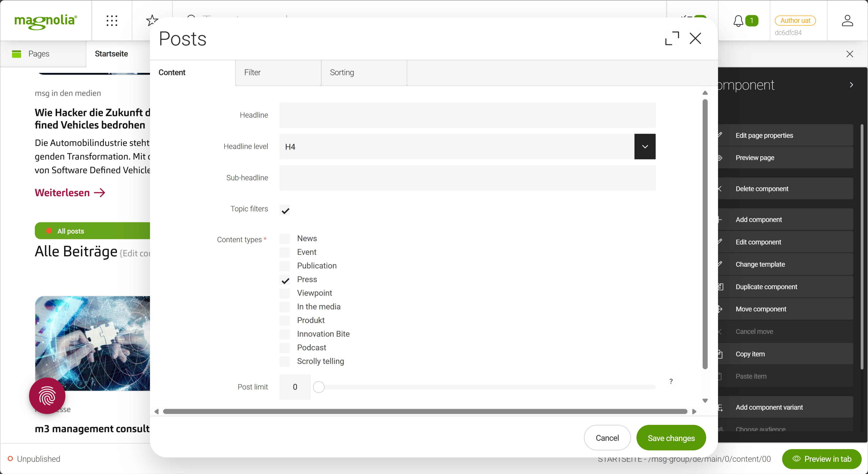The height and width of the screenshot is (474, 868).
Task: Open the Headline level dropdown
Action: (x=645, y=147)
